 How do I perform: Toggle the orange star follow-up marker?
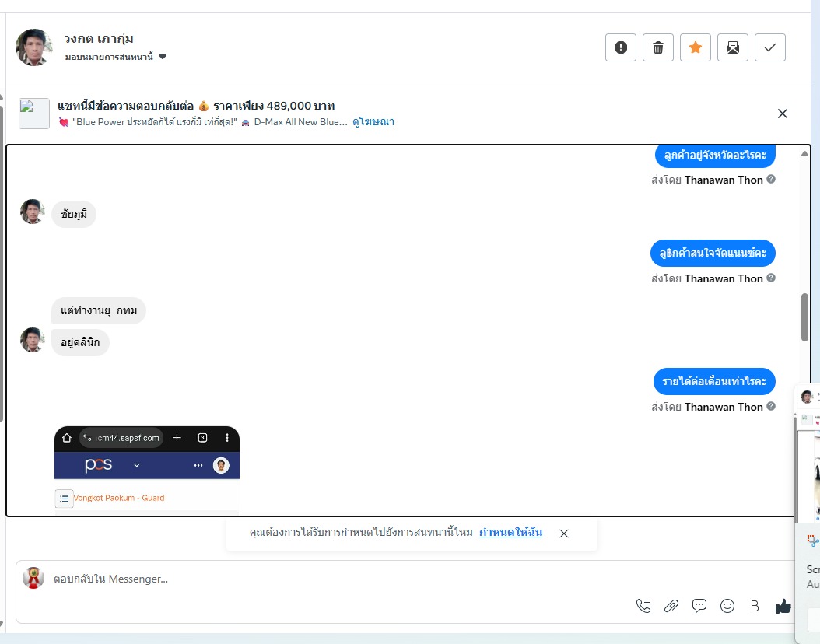tap(696, 47)
